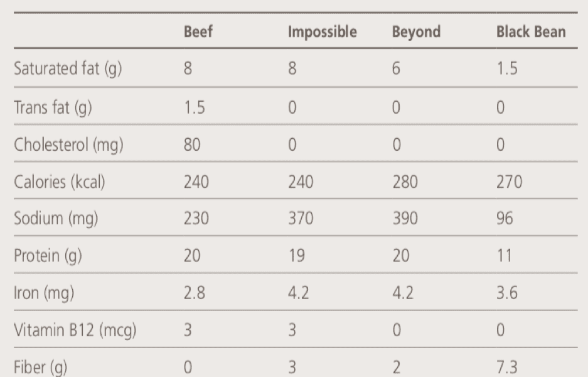Select Black Bean sodium value 96
Screen dimensions: 588x377
[505, 218]
